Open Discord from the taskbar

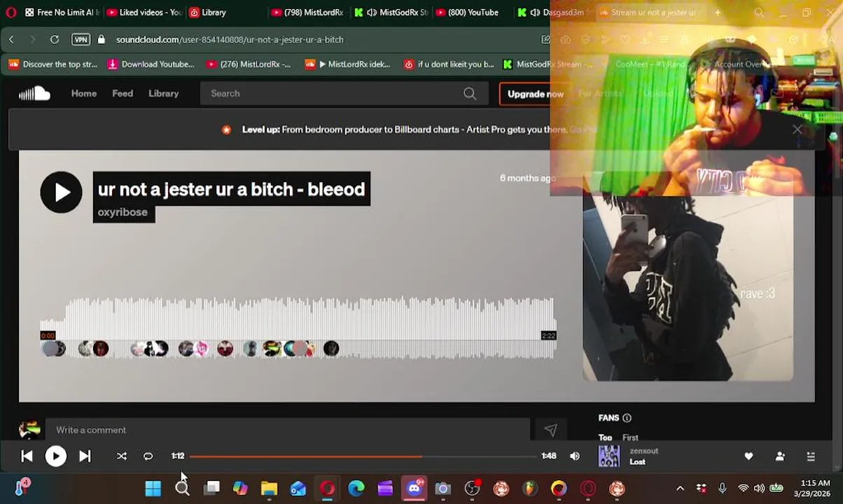[414, 488]
